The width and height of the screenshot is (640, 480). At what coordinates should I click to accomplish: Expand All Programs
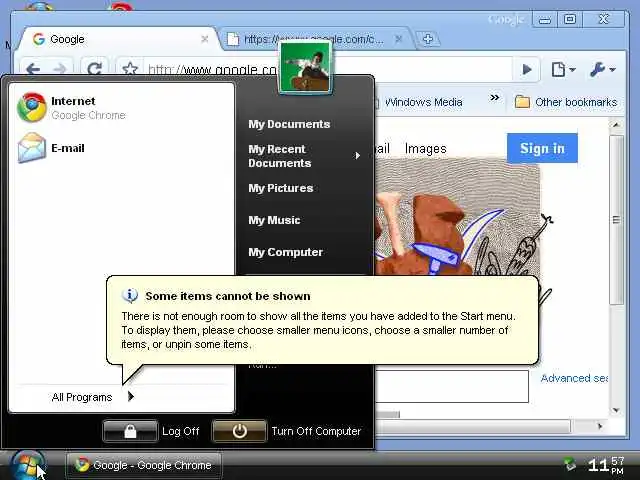(93, 397)
